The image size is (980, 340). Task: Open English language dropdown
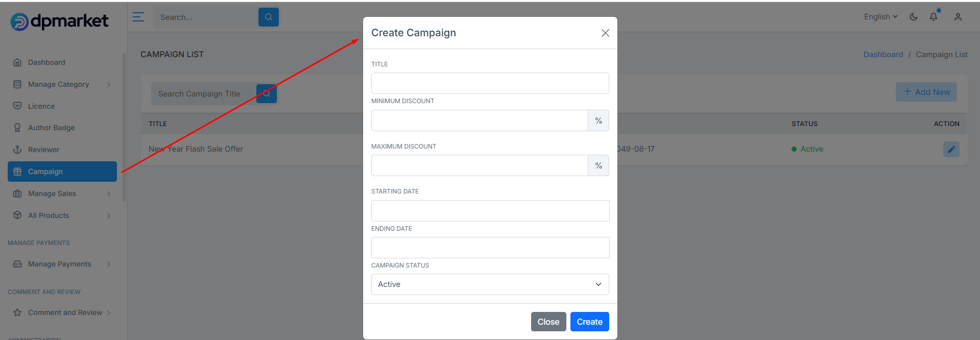pos(881,17)
